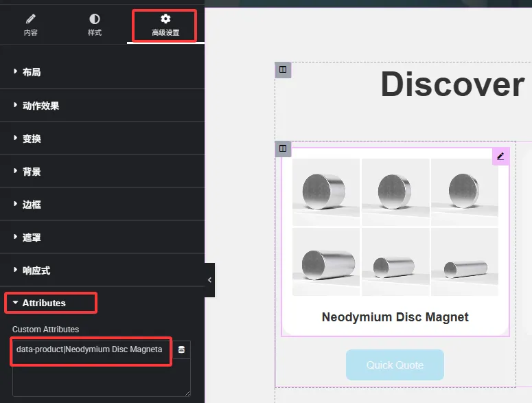Click the Discover heading text

tap(452, 84)
